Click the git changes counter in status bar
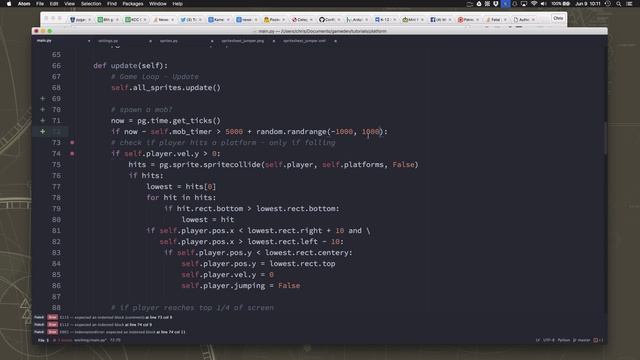The height and width of the screenshot is (360, 640). (x=598, y=340)
